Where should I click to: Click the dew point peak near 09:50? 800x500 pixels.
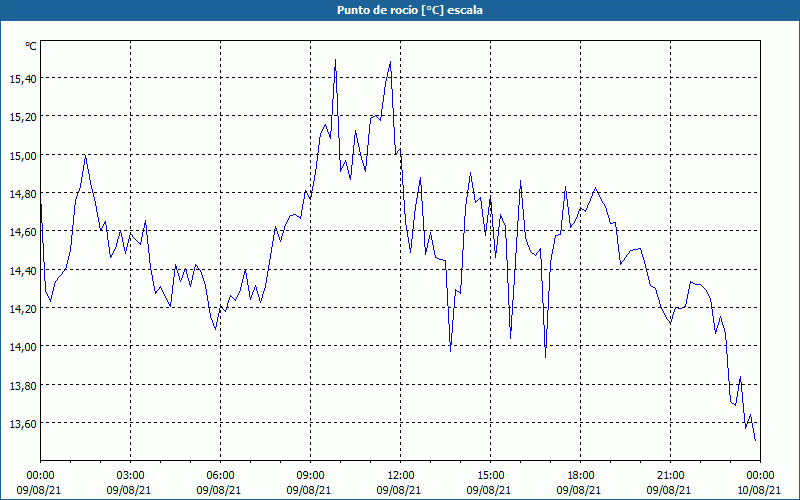pos(335,60)
